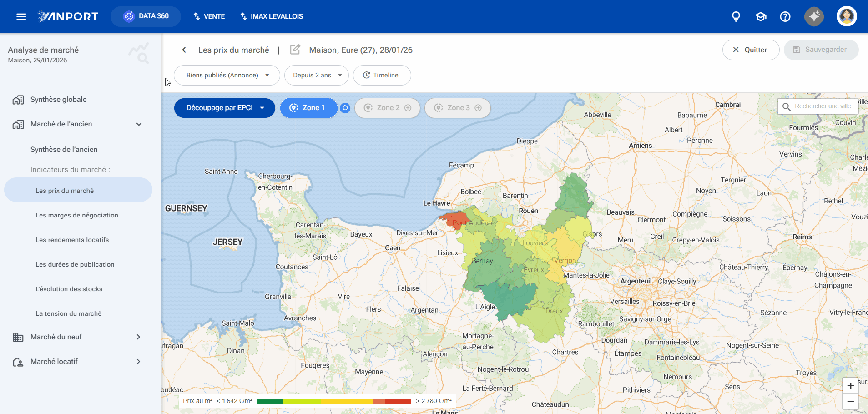Click the Marché de l'ancien icon
Screen dimensions: 868x414
click(18, 124)
